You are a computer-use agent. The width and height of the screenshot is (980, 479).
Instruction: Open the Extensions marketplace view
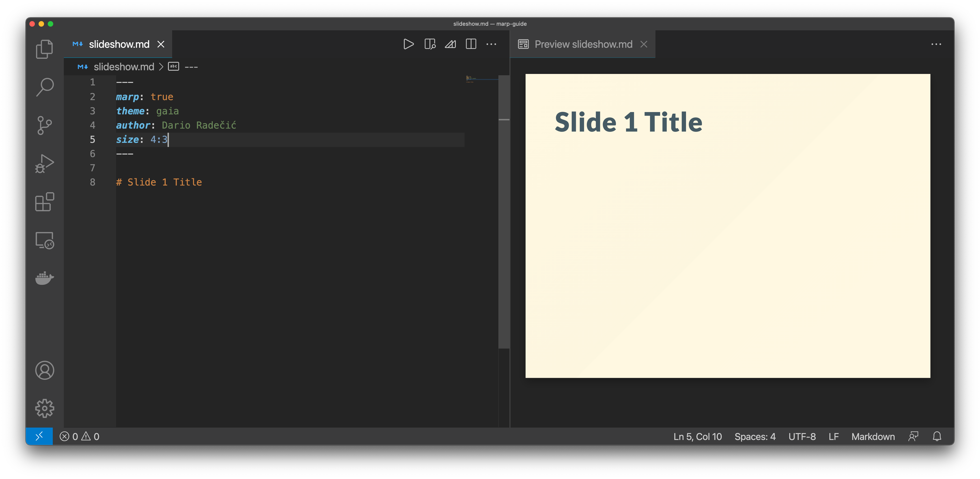[x=45, y=202]
